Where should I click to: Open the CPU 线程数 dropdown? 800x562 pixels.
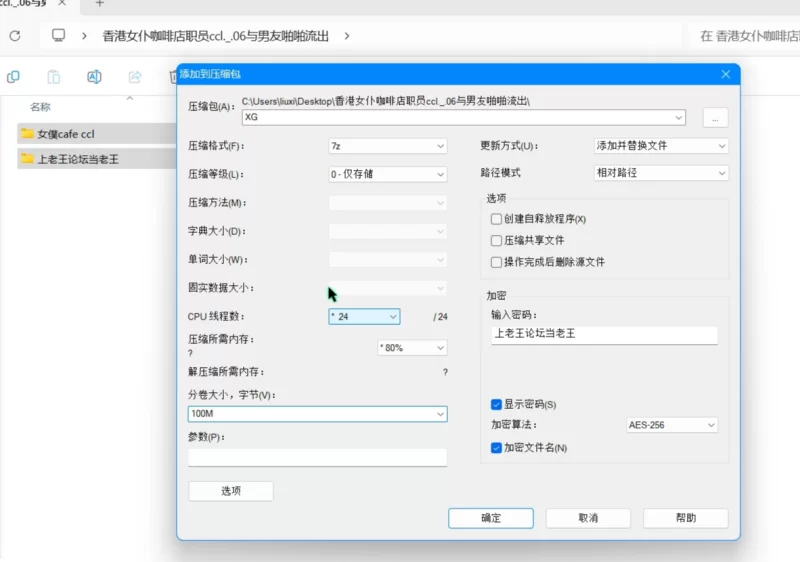(364, 316)
